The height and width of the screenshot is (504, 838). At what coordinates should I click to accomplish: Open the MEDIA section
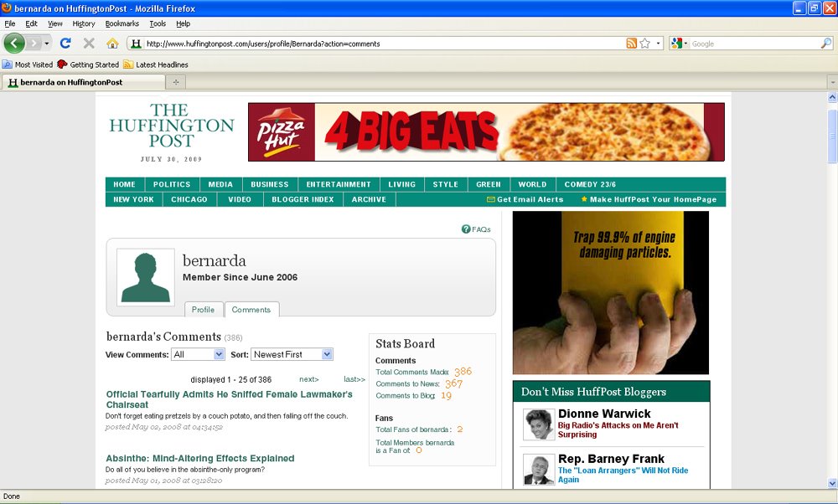tap(220, 184)
